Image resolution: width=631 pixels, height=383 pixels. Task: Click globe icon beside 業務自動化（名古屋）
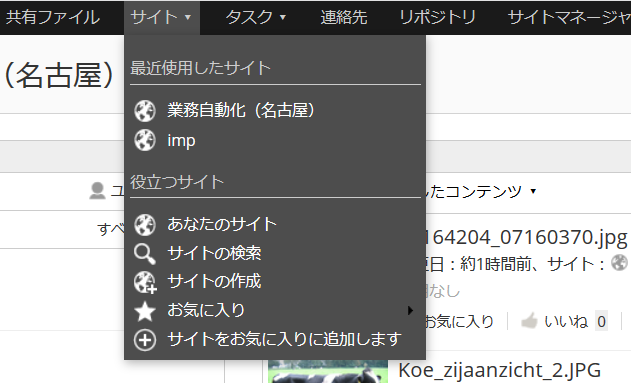click(145, 111)
